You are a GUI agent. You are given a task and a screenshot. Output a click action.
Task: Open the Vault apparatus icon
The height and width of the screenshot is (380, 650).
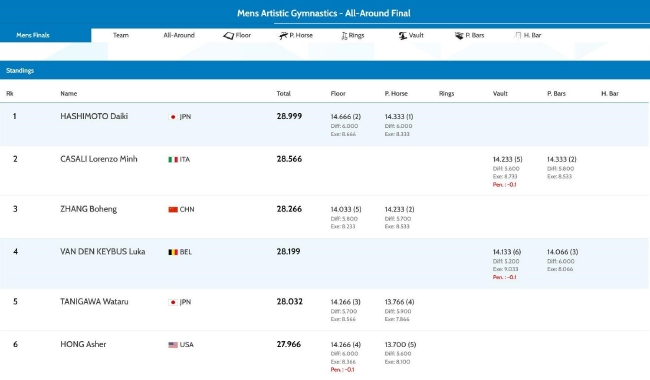click(403, 36)
